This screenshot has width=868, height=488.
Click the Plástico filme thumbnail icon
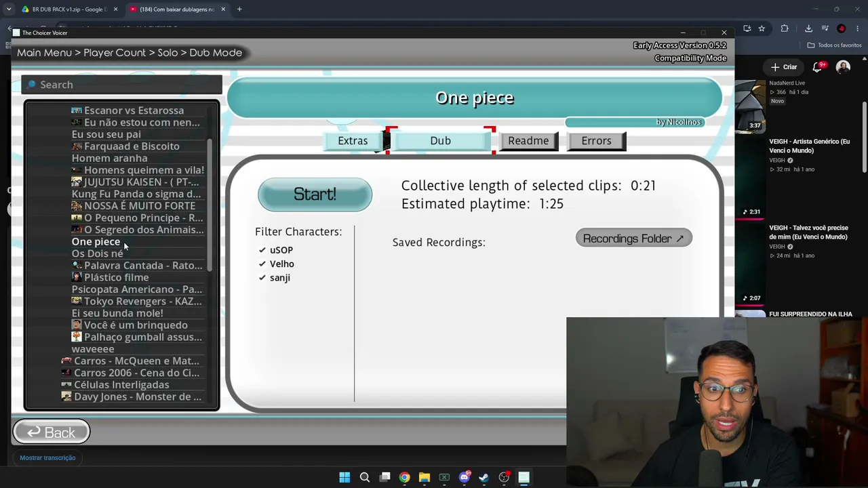pos(77,277)
